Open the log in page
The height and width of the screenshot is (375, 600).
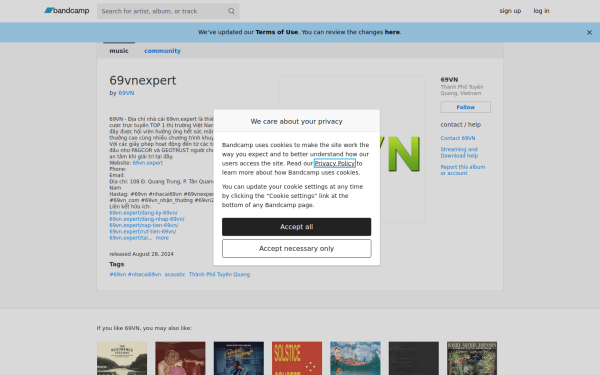pyautogui.click(x=541, y=11)
